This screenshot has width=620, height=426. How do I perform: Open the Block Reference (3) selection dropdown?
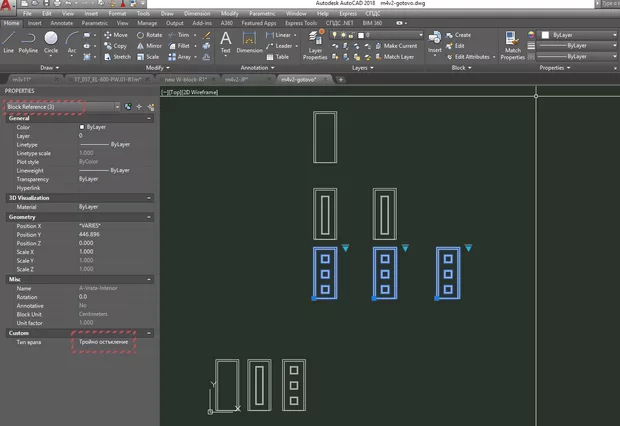[x=117, y=106]
